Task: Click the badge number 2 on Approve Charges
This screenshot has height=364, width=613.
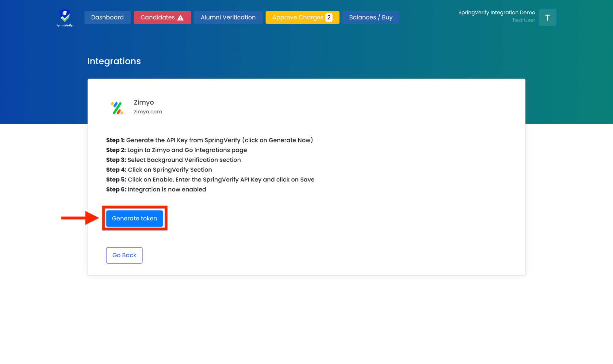Action: tap(329, 17)
